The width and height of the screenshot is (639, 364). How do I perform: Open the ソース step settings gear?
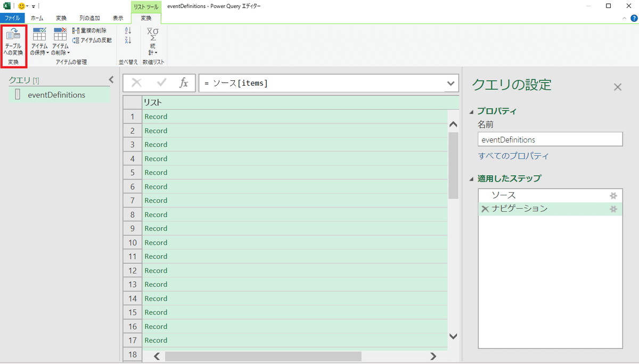[613, 195]
